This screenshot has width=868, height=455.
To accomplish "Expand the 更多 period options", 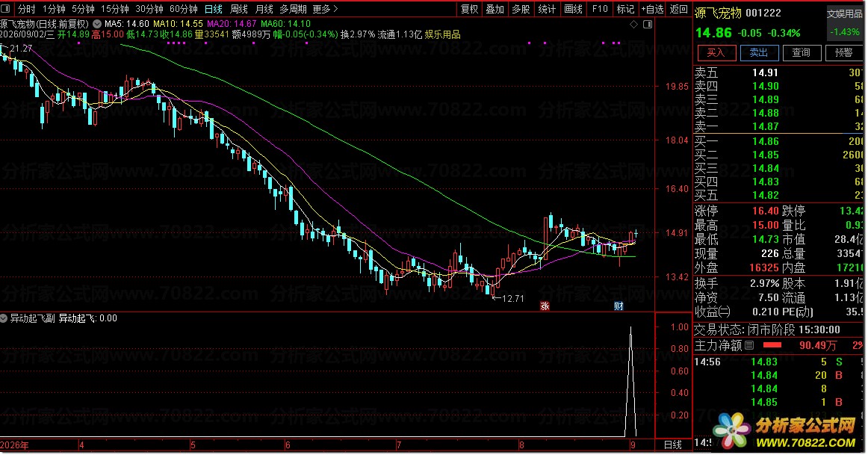I will click(325, 9).
